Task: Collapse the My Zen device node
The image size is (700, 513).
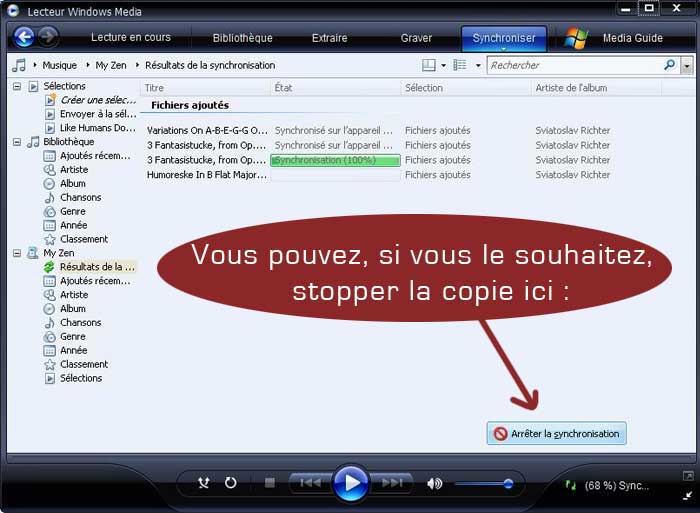Action: 17,253
